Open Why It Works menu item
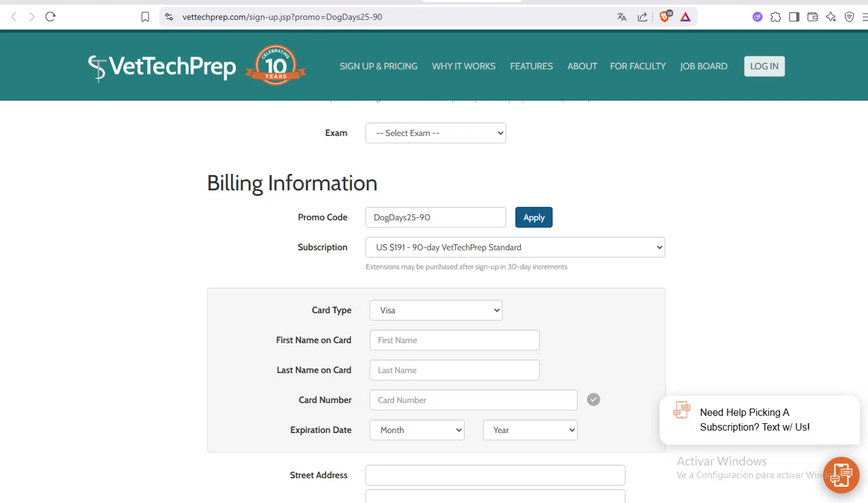Viewport: 868px width, 503px height. pyautogui.click(x=464, y=66)
